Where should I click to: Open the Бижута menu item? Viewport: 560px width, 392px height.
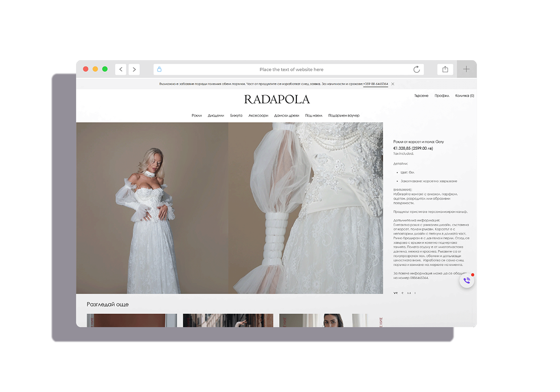236,115
